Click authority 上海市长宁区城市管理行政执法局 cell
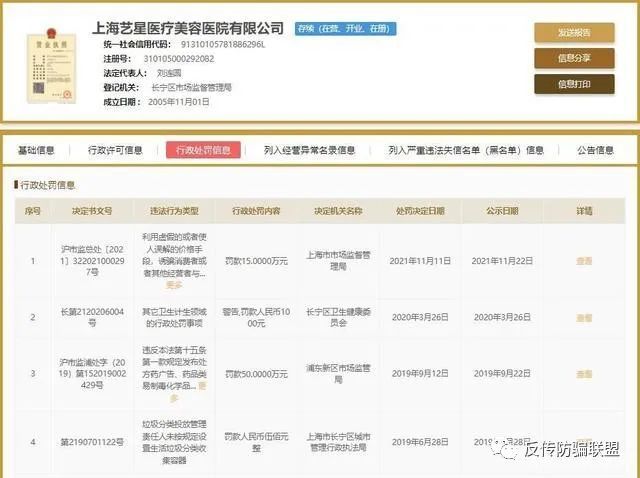This screenshot has height=478, width=640. click(x=338, y=442)
